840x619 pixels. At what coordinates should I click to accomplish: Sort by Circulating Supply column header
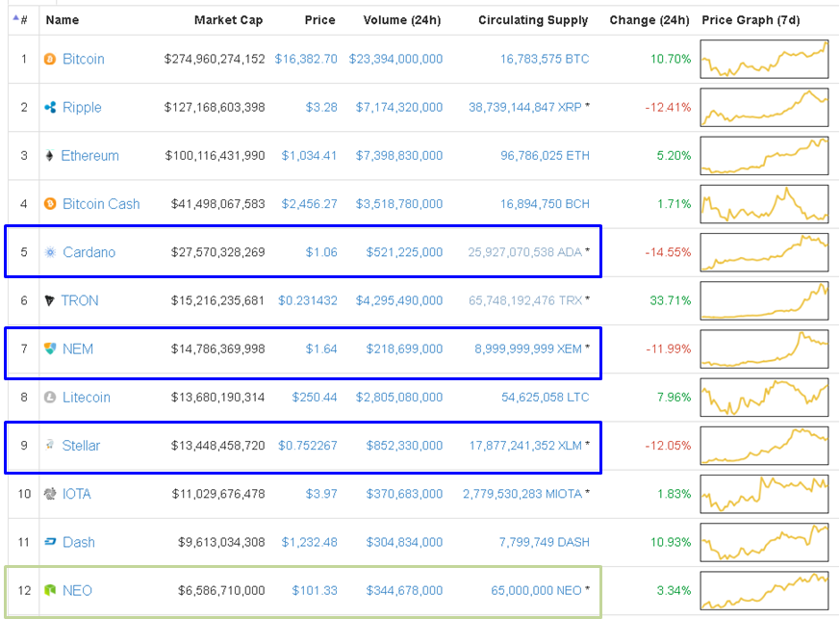click(x=533, y=19)
